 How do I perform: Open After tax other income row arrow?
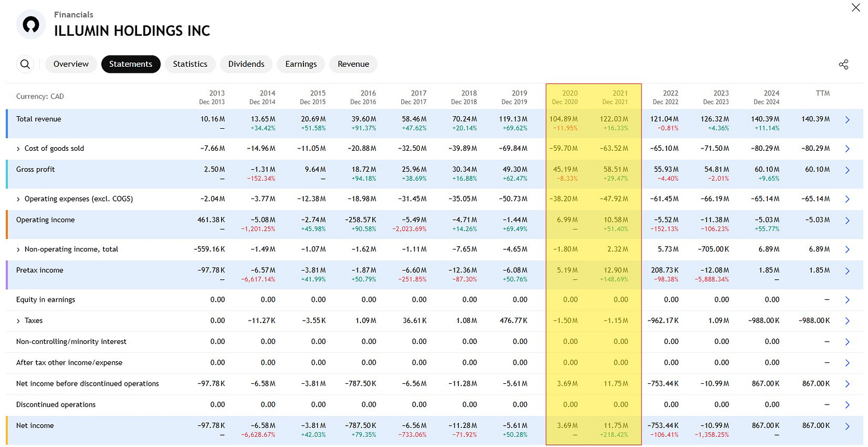click(x=848, y=363)
